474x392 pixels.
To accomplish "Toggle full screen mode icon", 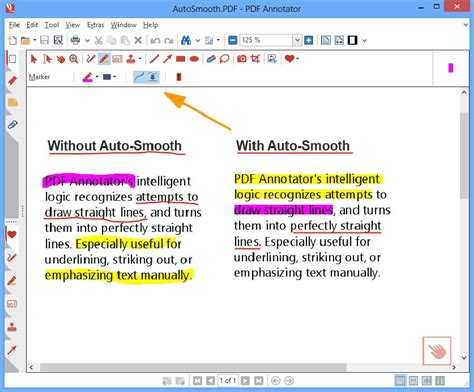I will tap(353, 41).
